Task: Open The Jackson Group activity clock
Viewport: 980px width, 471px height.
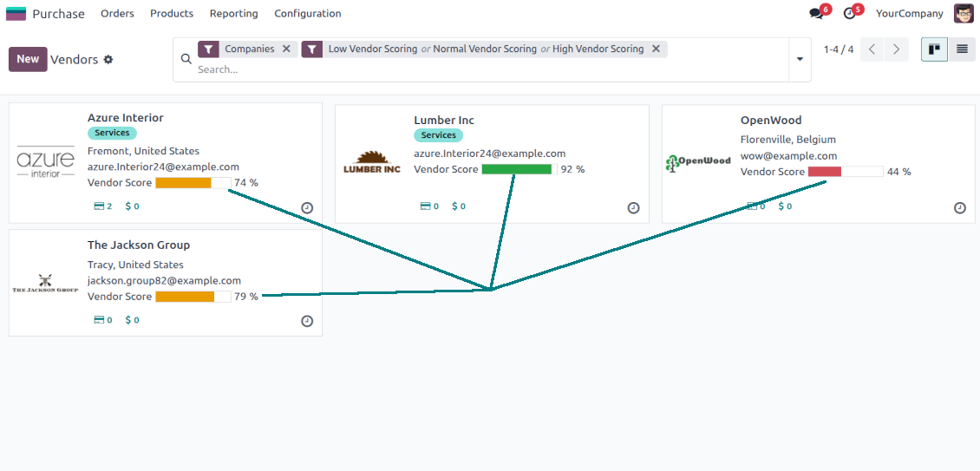Action: (x=307, y=321)
